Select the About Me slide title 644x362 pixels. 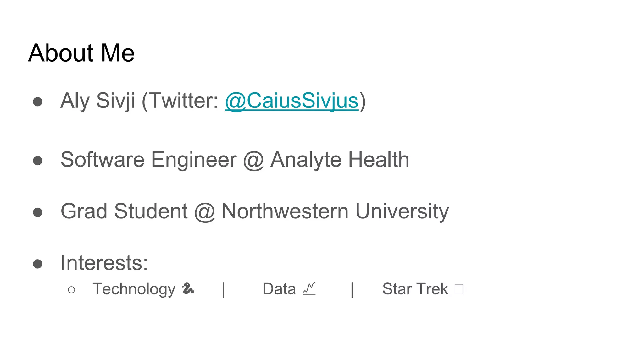pos(81,53)
